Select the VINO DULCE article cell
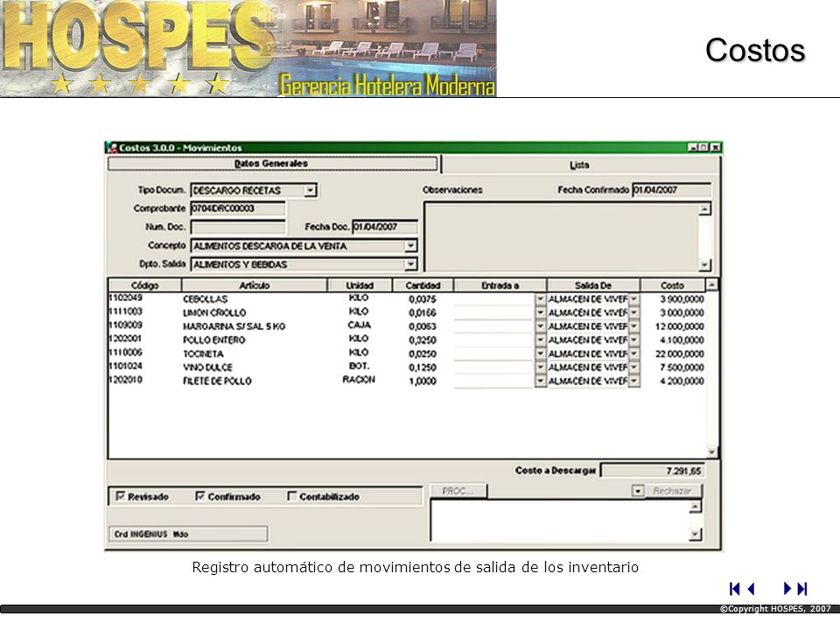 207,367
